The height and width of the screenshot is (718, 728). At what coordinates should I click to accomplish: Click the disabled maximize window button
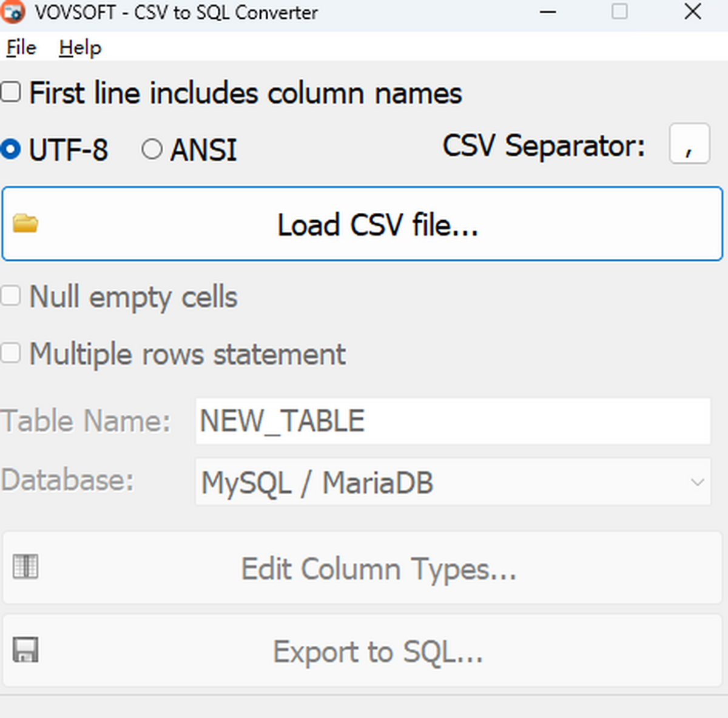(x=619, y=12)
